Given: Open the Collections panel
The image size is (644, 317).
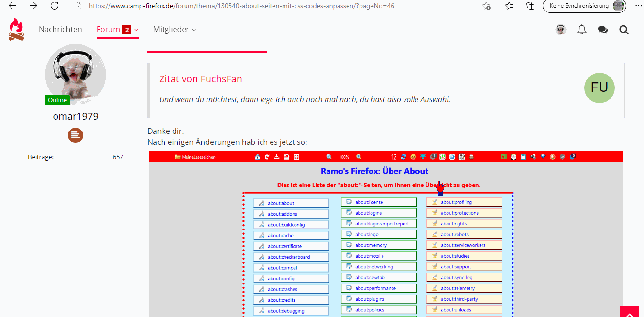Looking at the screenshot, I should [x=530, y=6].
